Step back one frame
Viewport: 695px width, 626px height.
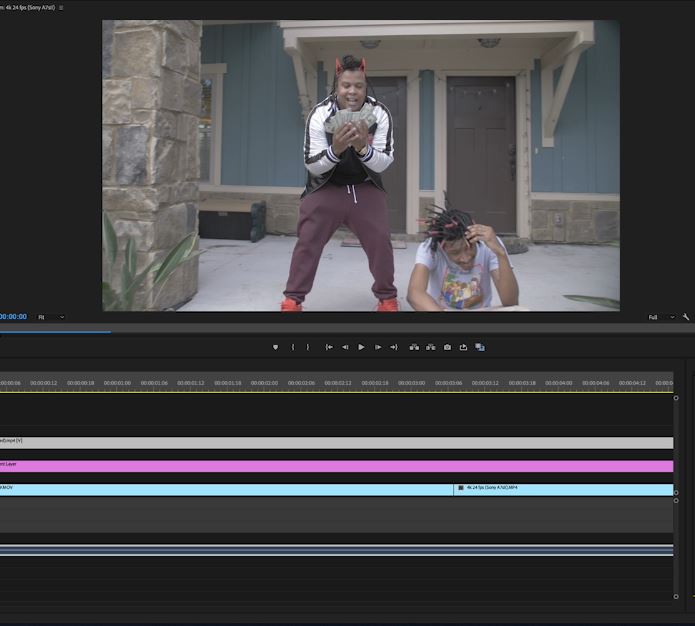[345, 347]
